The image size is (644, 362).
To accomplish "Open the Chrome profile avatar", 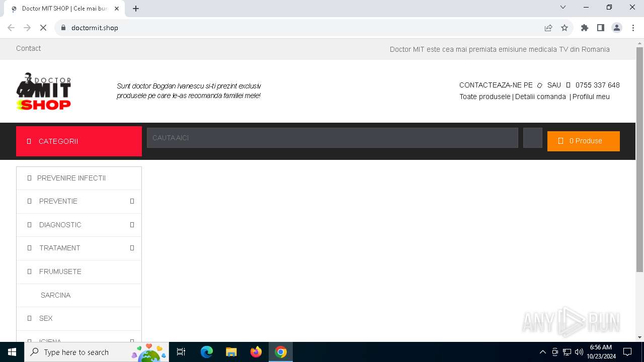I will [x=617, y=28].
